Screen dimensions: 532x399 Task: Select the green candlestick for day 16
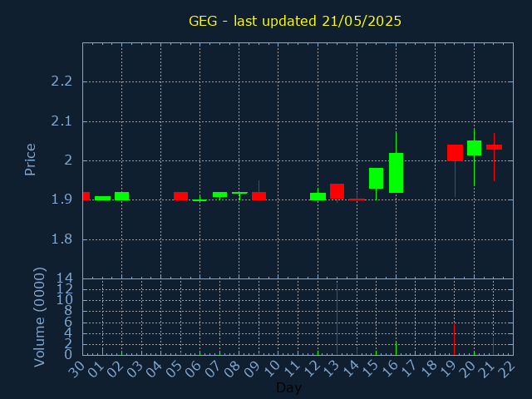[x=396, y=173]
